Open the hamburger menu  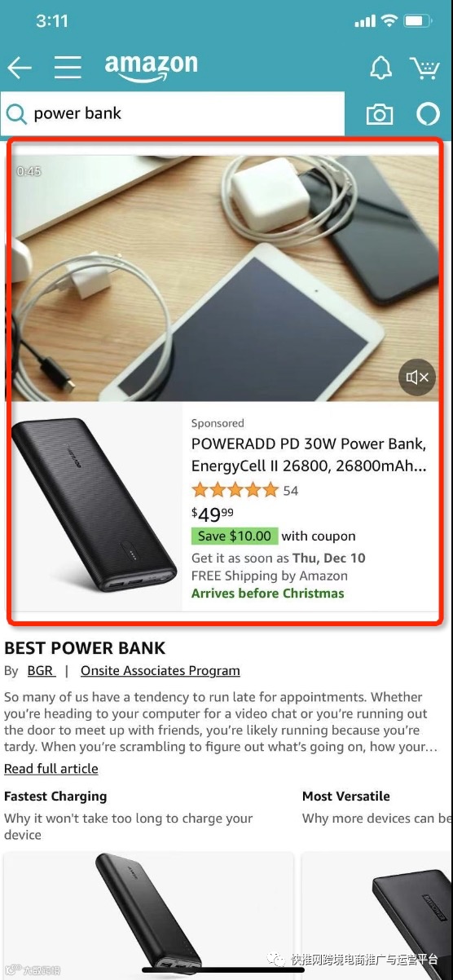tap(68, 67)
